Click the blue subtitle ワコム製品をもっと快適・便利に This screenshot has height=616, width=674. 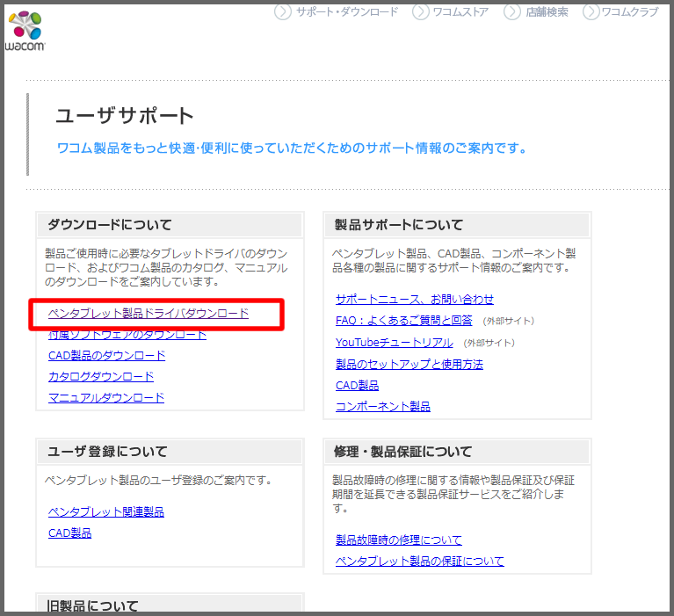(292, 149)
